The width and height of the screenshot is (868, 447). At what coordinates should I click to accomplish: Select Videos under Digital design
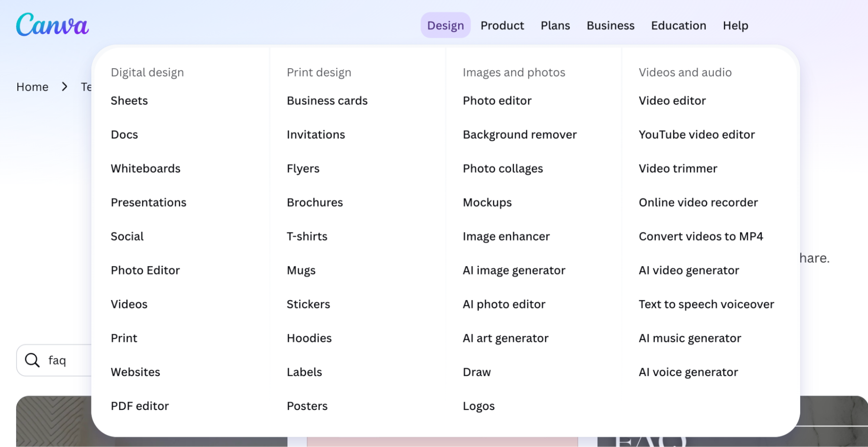pyautogui.click(x=129, y=304)
